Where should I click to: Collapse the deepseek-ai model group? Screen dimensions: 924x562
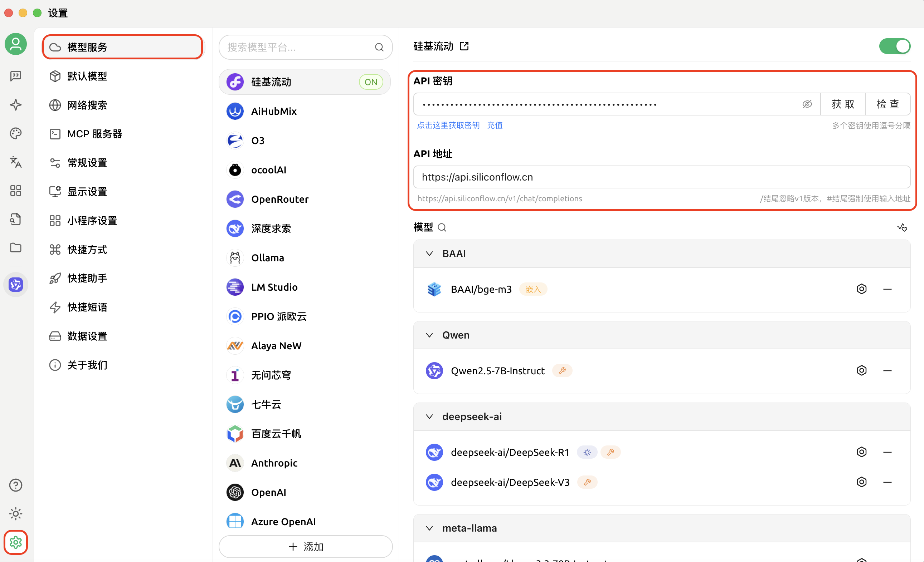429,416
